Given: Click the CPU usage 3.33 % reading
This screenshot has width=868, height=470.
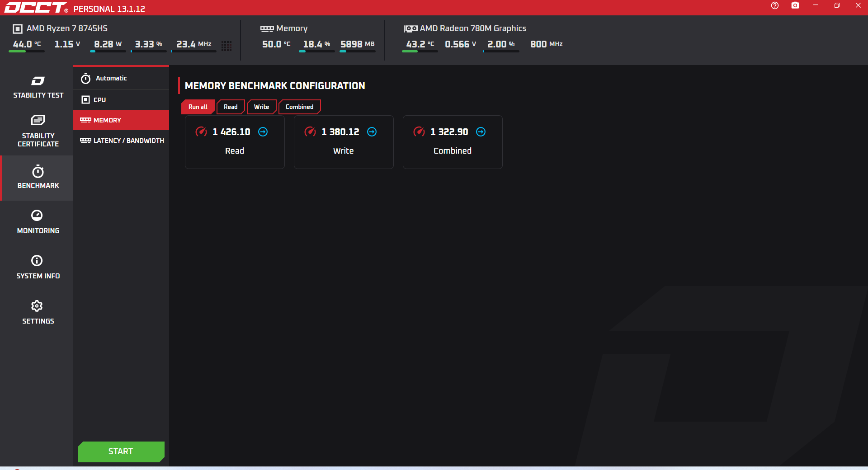Looking at the screenshot, I should click(x=148, y=44).
